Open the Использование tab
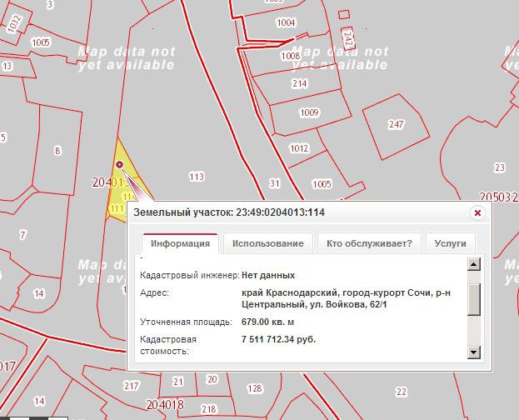The image size is (519, 420). [x=267, y=243]
